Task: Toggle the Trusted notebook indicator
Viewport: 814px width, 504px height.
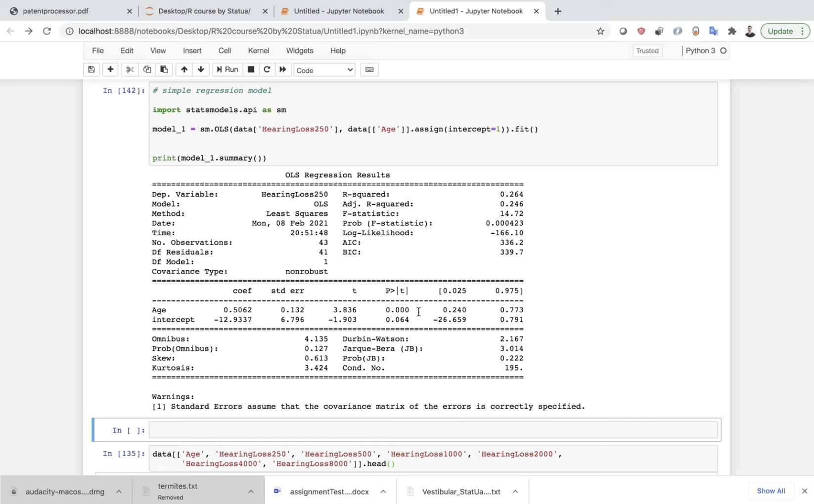Action: (647, 51)
